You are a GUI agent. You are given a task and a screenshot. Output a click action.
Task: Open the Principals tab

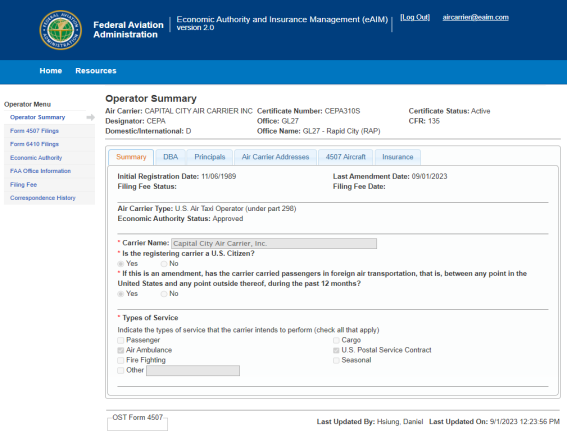coord(210,157)
